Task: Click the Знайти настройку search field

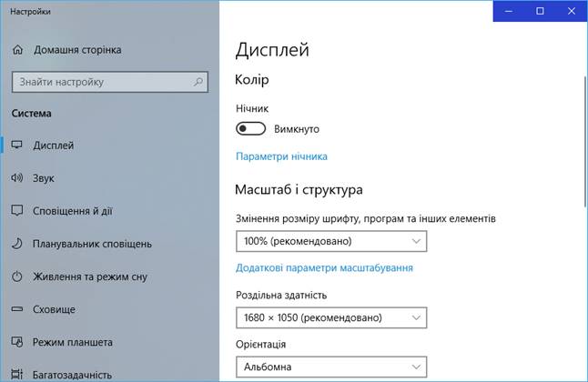Action: coord(110,82)
